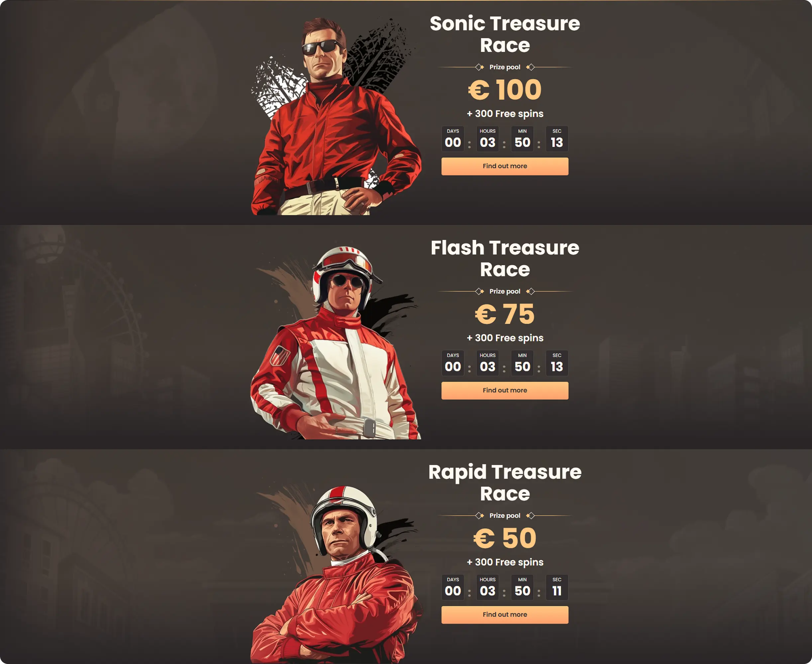Open the Flash Treasure Race title

(x=505, y=258)
